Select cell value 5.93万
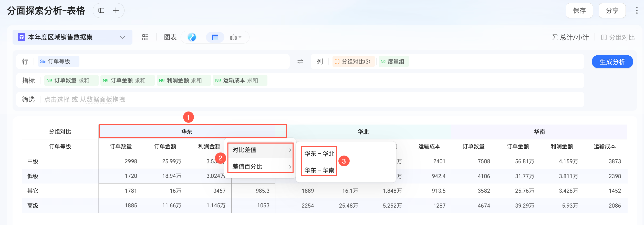The image size is (644, 225). (x=570, y=206)
